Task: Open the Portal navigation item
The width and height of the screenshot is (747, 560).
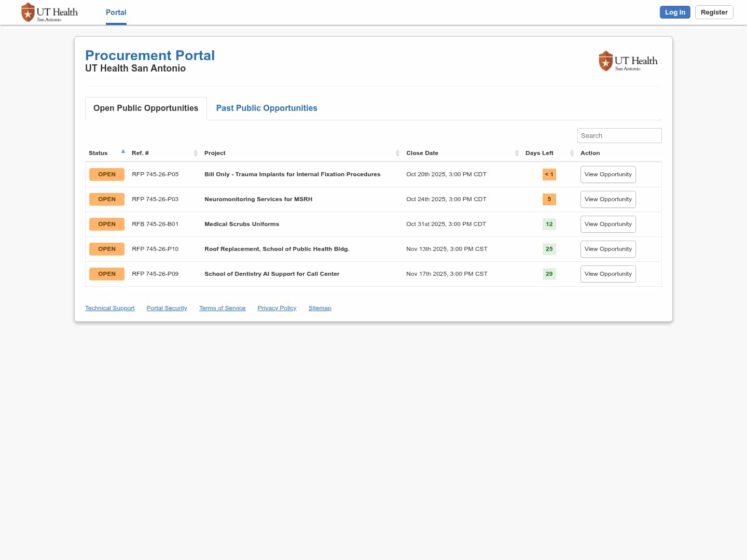Action: (x=116, y=12)
